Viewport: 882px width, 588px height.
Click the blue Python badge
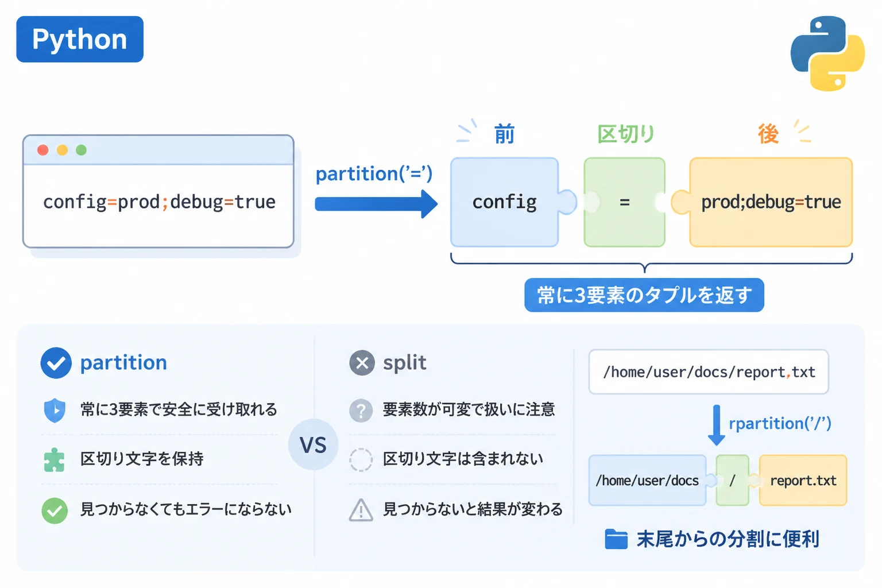[80, 39]
